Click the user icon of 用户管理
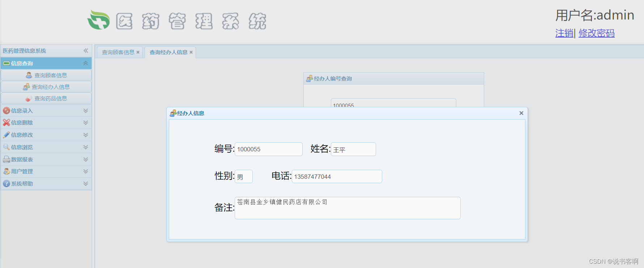 click(x=7, y=171)
